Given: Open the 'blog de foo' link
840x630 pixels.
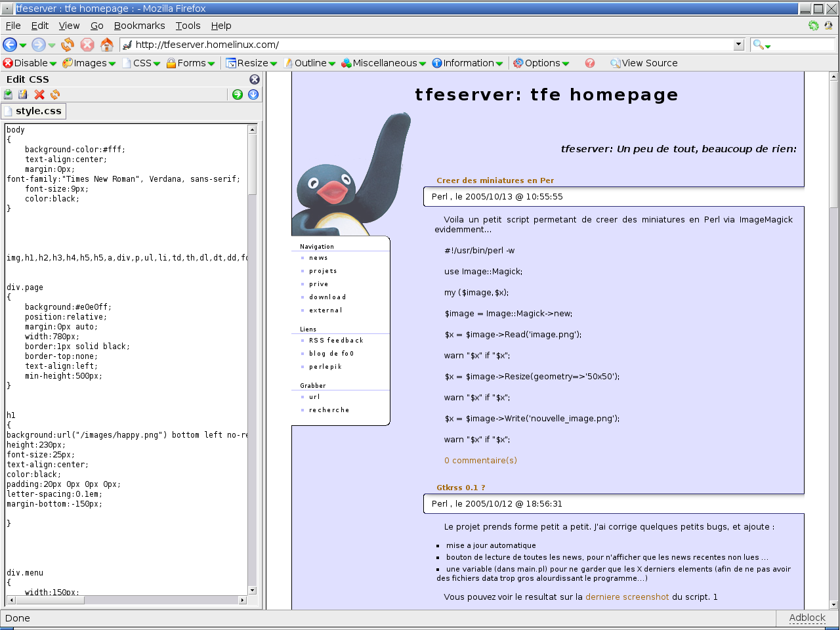Looking at the screenshot, I should point(331,354).
